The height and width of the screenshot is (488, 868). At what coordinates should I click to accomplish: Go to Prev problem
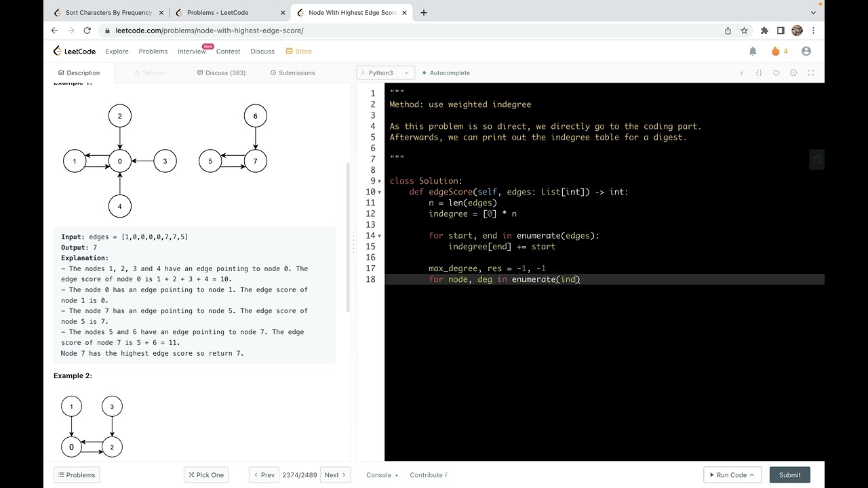264,475
